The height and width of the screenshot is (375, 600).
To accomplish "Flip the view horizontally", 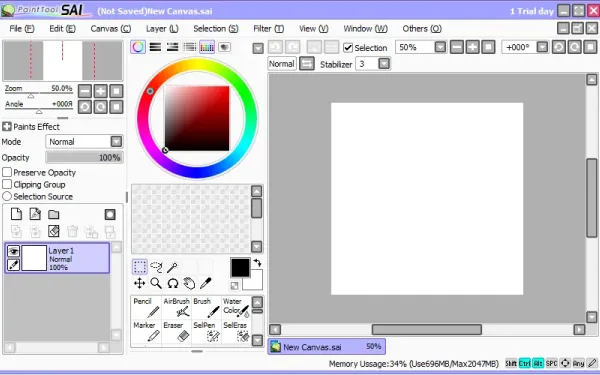I will 307,64.
